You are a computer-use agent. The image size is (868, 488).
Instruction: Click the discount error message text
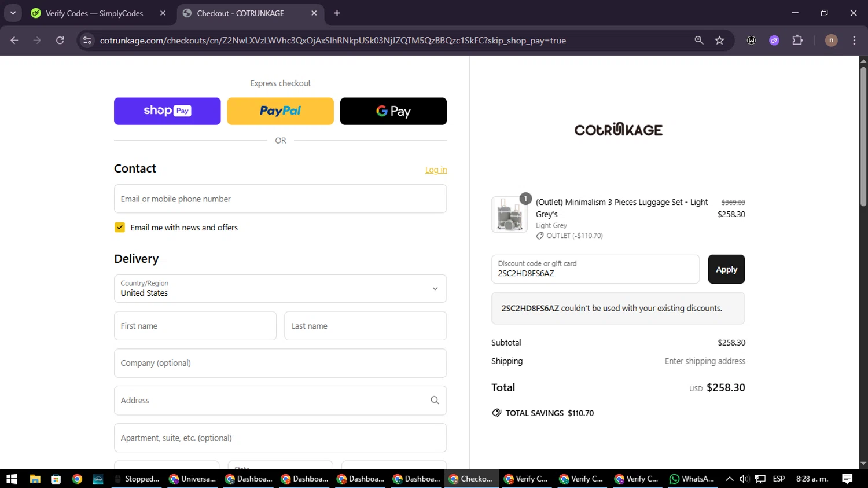click(612, 309)
